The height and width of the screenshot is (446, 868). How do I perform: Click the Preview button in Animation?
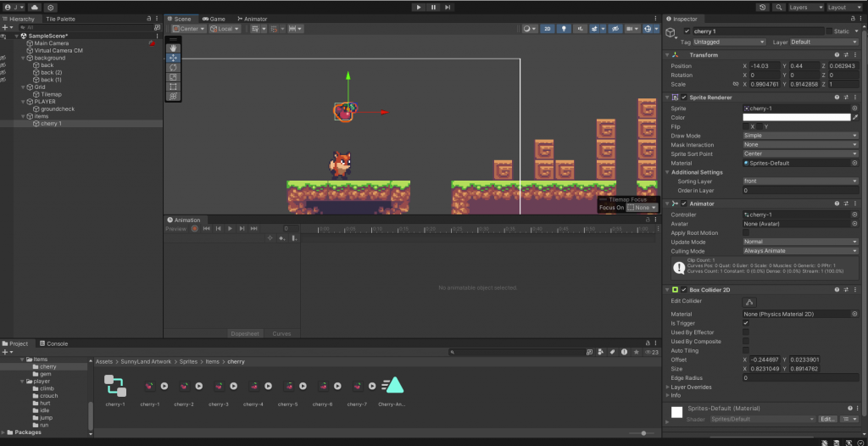[176, 228]
